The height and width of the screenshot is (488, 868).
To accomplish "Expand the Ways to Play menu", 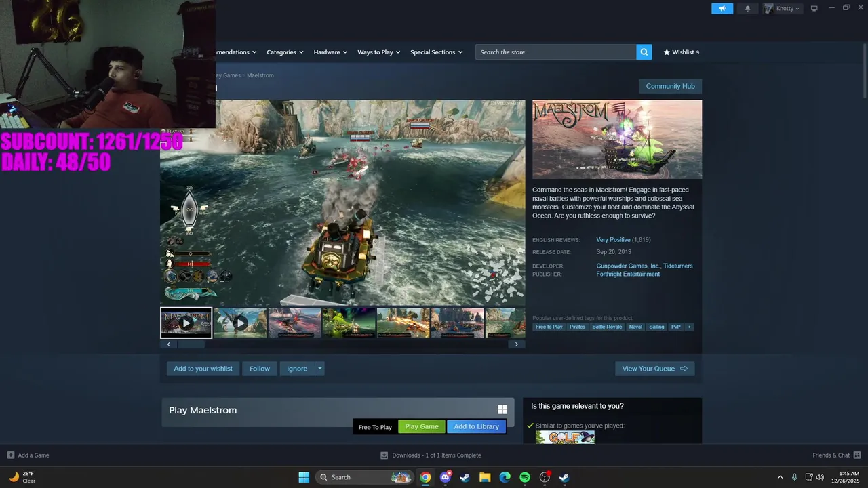I will click(378, 52).
